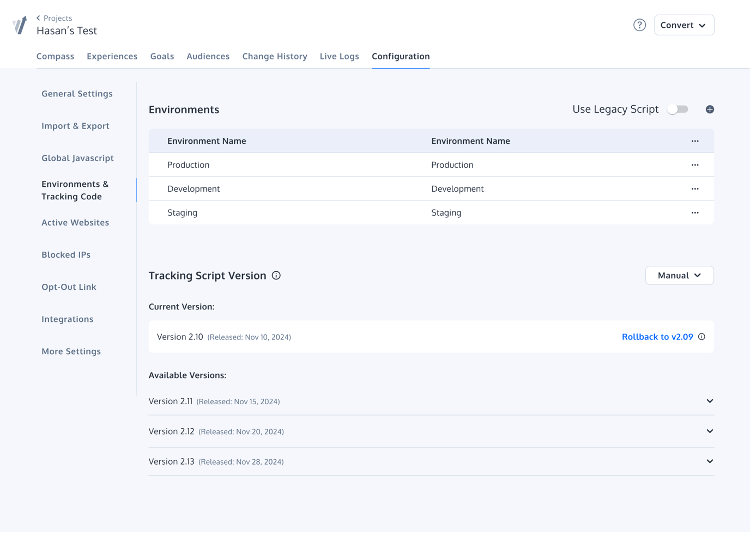Open the help question mark icon
Image resolution: width=750 pixels, height=560 pixels.
pos(639,25)
